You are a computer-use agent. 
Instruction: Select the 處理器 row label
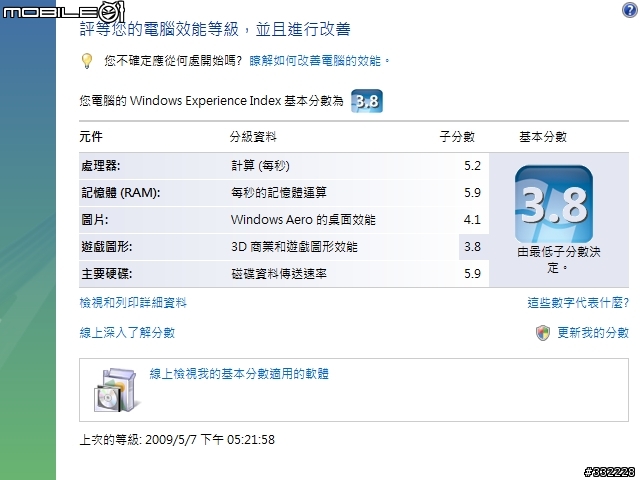click(101, 166)
